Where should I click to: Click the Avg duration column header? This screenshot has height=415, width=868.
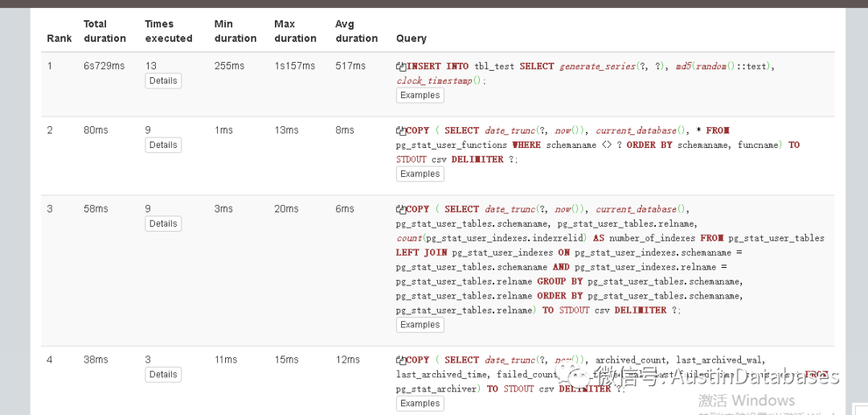[x=356, y=31]
